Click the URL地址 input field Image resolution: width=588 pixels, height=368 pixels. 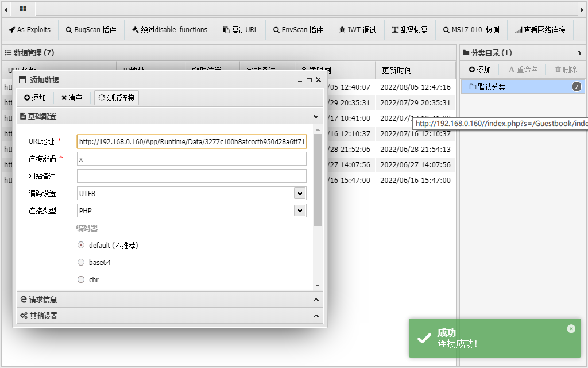tap(192, 141)
